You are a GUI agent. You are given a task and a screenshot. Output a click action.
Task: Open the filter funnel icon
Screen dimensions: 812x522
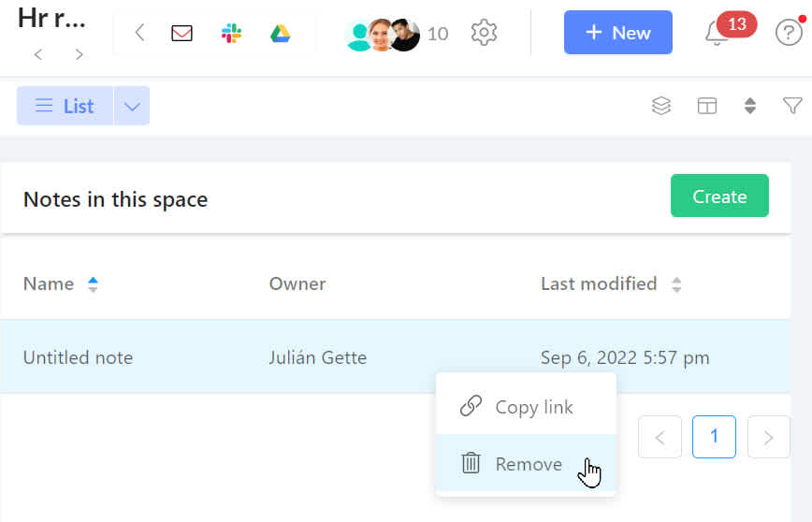(792, 106)
